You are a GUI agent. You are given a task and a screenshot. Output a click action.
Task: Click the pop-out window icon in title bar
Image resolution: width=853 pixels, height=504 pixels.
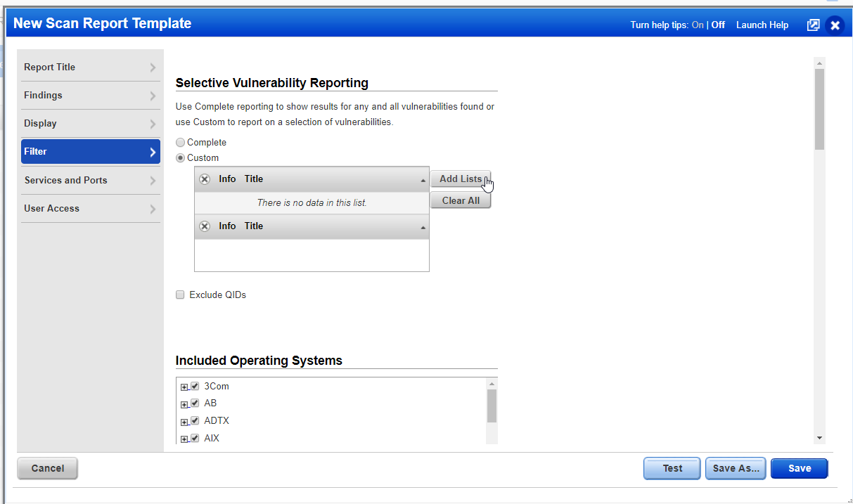click(813, 24)
